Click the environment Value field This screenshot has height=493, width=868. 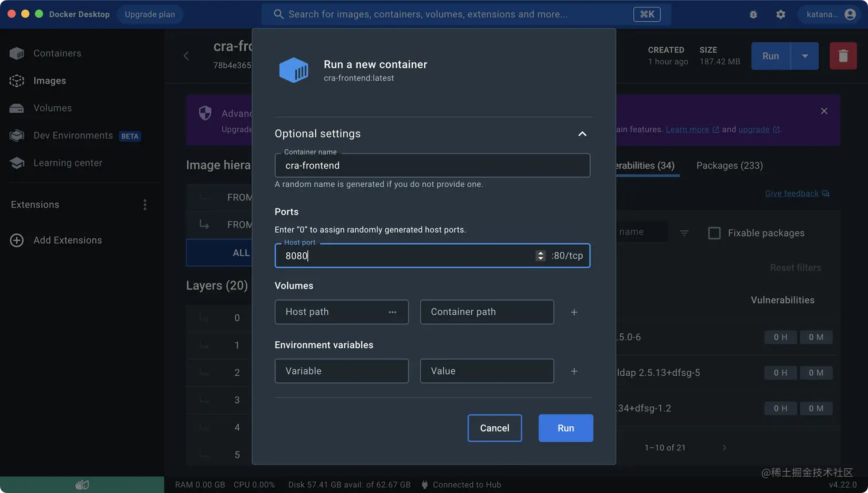click(487, 371)
